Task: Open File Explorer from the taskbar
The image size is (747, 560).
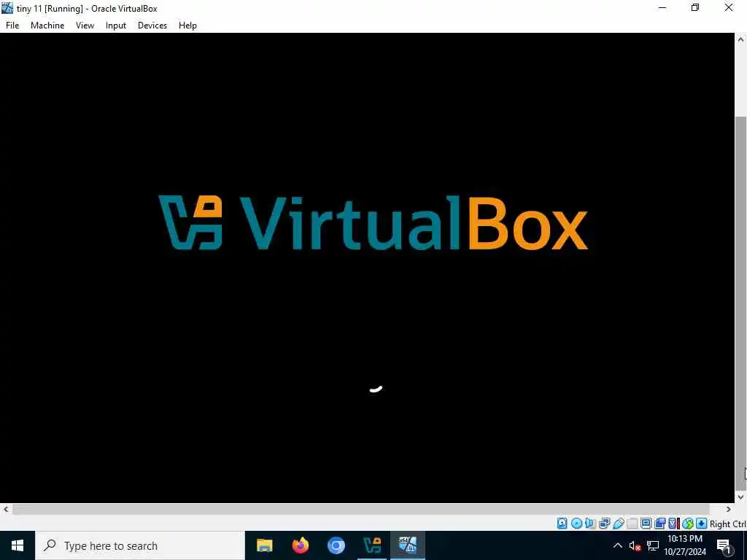Action: pyautogui.click(x=264, y=545)
